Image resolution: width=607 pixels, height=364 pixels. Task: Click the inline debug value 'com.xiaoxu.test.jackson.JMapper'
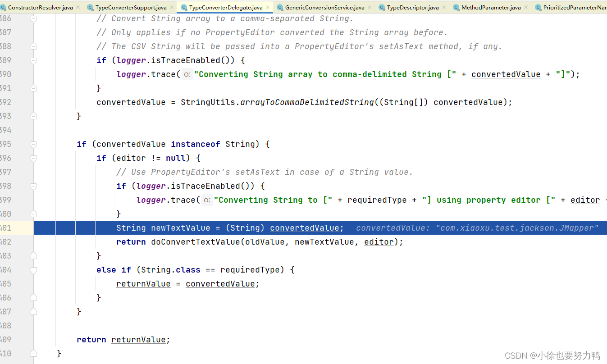(x=517, y=228)
